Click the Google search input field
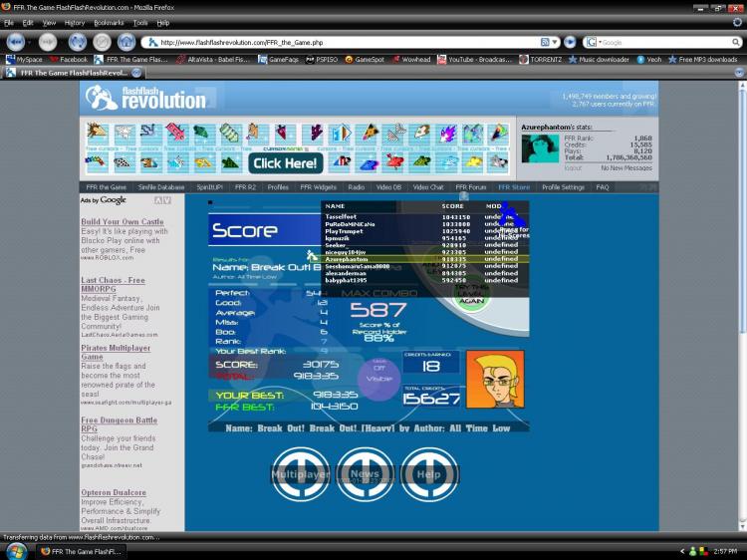Screen dimensions: 747x560 click(x=666, y=43)
